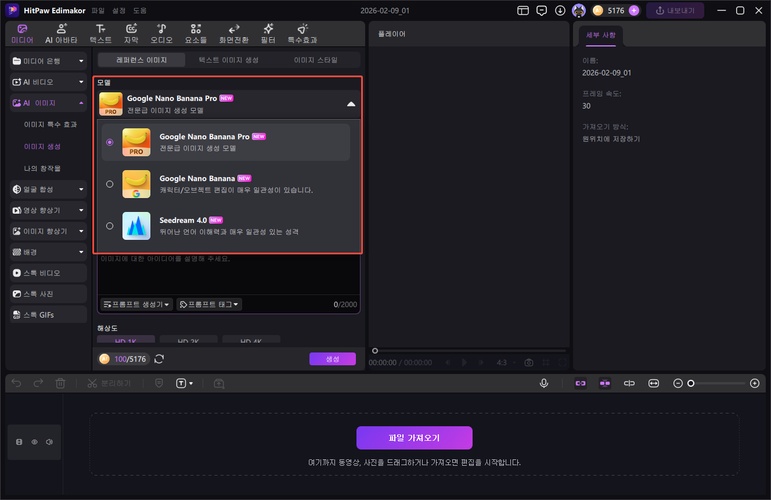This screenshot has height=500, width=771.
Task: Click the 파일 가져오기 import button
Action: point(415,438)
